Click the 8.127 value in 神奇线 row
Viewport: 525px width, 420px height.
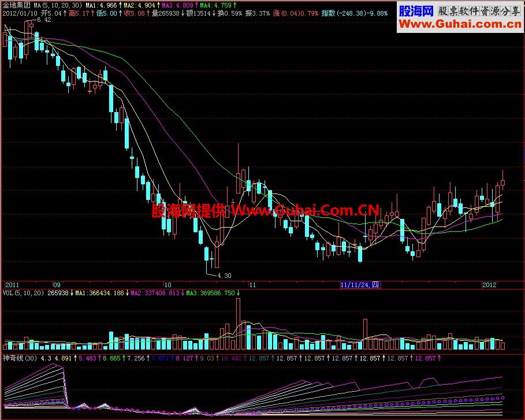point(184,358)
